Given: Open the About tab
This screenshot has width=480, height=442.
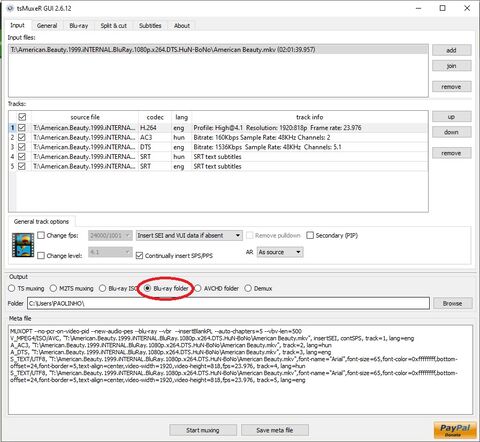Looking at the screenshot, I should tap(182, 26).
